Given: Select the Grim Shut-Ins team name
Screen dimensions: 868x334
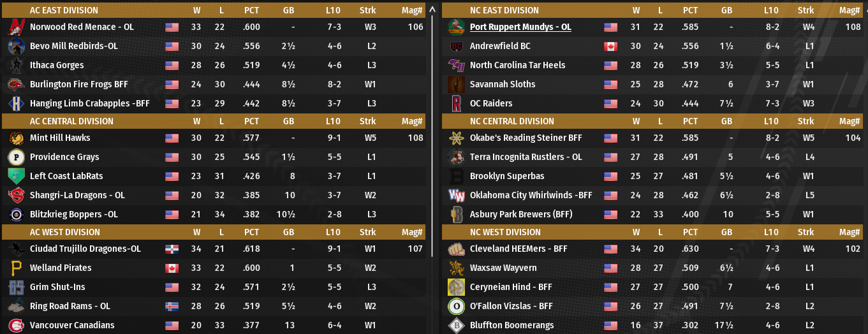Looking at the screenshot, I should (x=57, y=287).
